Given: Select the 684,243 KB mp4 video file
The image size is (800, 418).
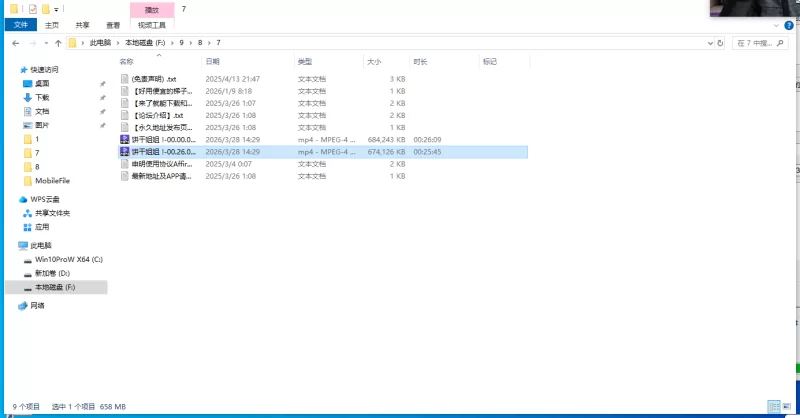Looking at the screenshot, I should (323, 140).
